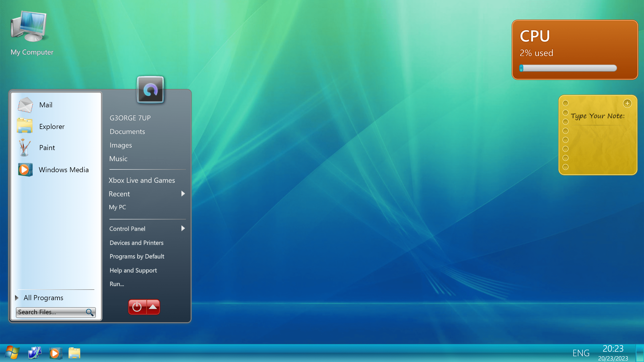The height and width of the screenshot is (362, 644).
Task: Click the CPU usage progress bar
Action: (x=568, y=68)
